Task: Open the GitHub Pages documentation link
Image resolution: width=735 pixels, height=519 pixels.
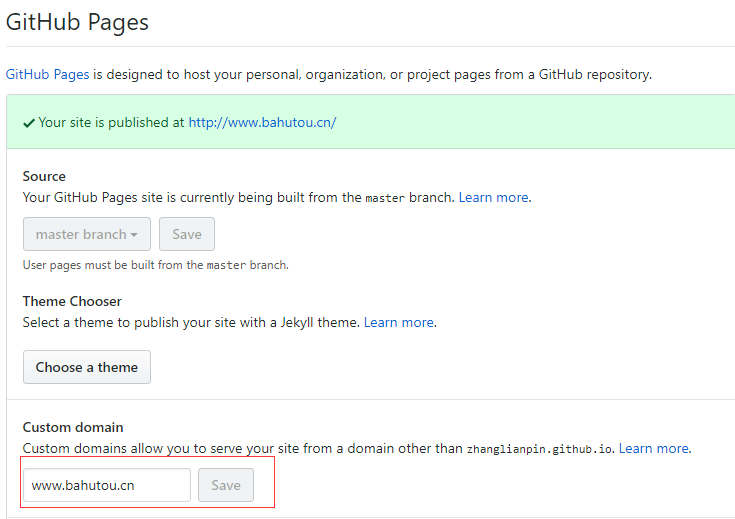Action: (x=47, y=74)
